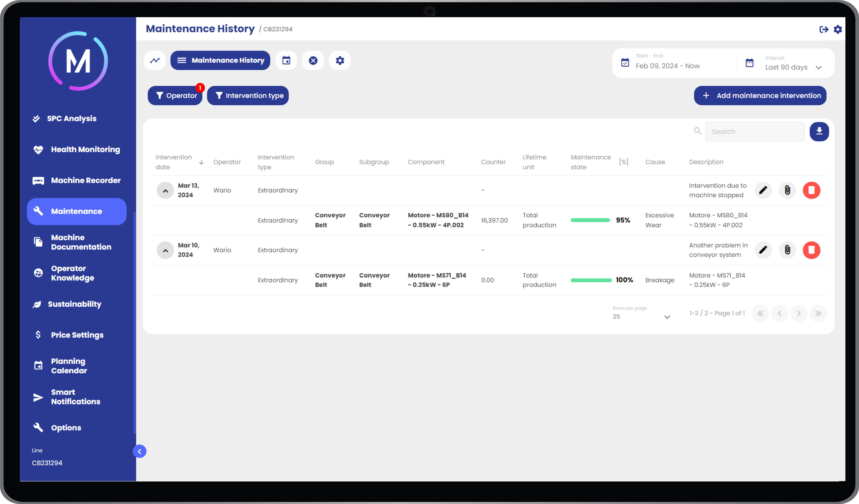Click the Breakage cause cell
Image resolution: width=859 pixels, height=504 pixels.
pyautogui.click(x=660, y=280)
